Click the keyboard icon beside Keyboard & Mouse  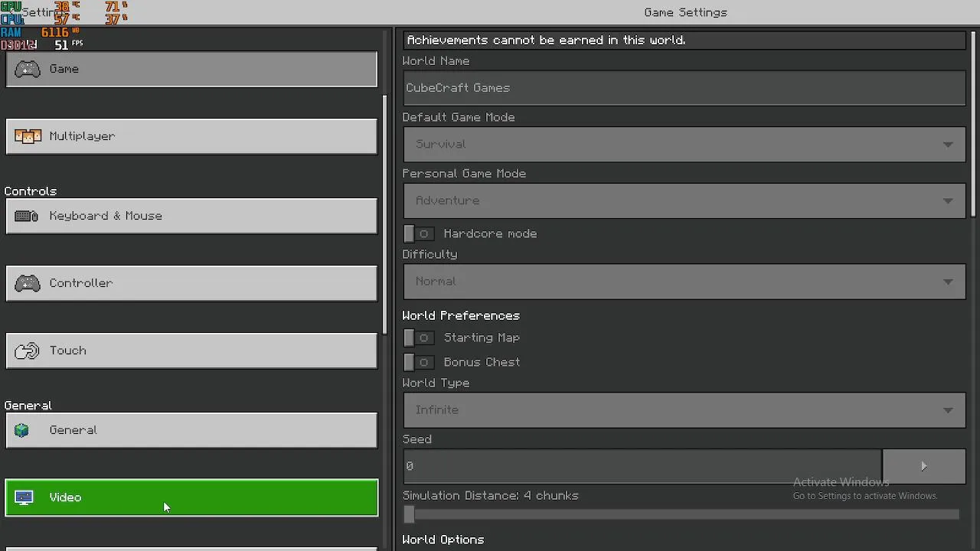pos(27,216)
